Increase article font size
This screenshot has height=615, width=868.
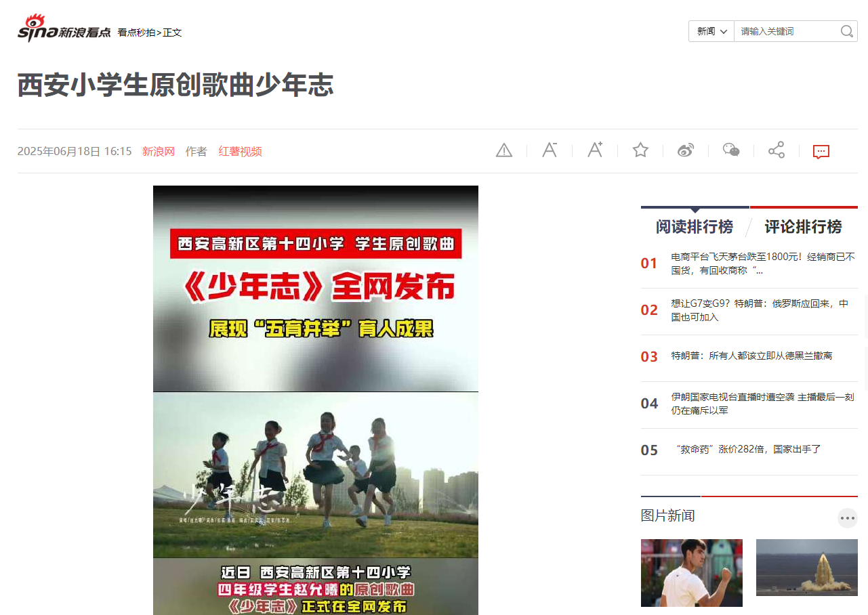(x=594, y=150)
